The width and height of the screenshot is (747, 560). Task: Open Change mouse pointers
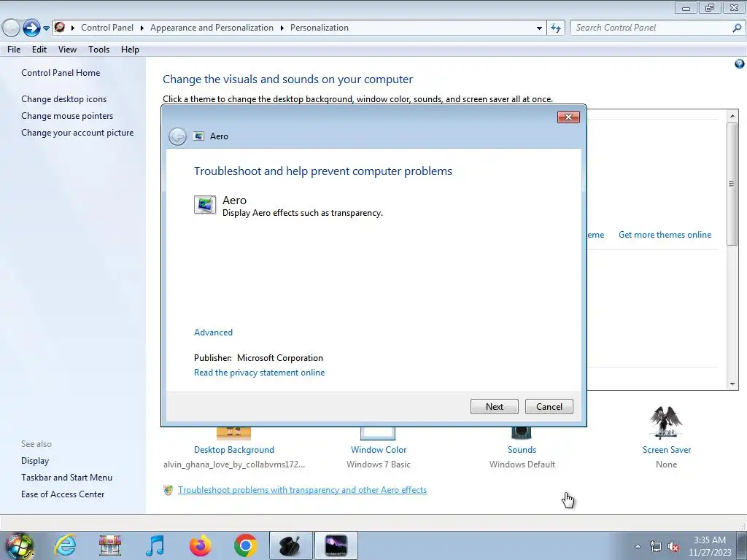[x=67, y=116]
